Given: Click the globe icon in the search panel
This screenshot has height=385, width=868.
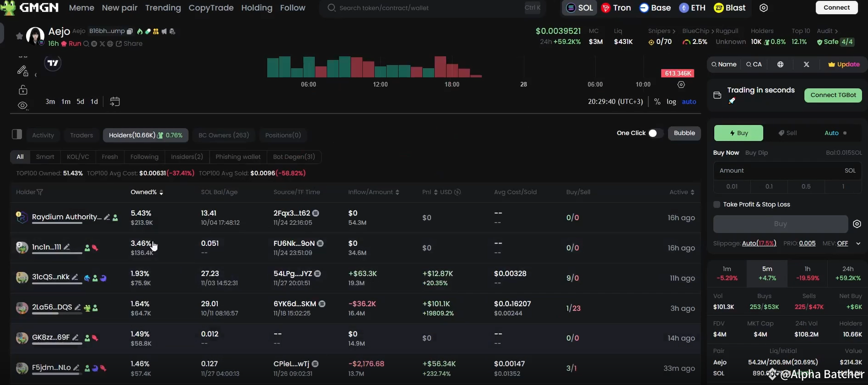Looking at the screenshot, I should click(x=781, y=65).
